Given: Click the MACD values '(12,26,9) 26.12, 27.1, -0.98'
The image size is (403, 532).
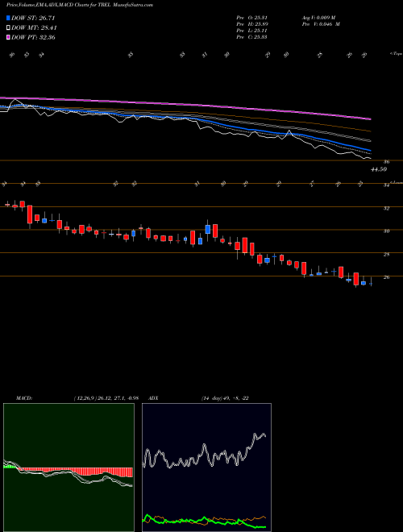Looking at the screenshot, I should point(106,398).
